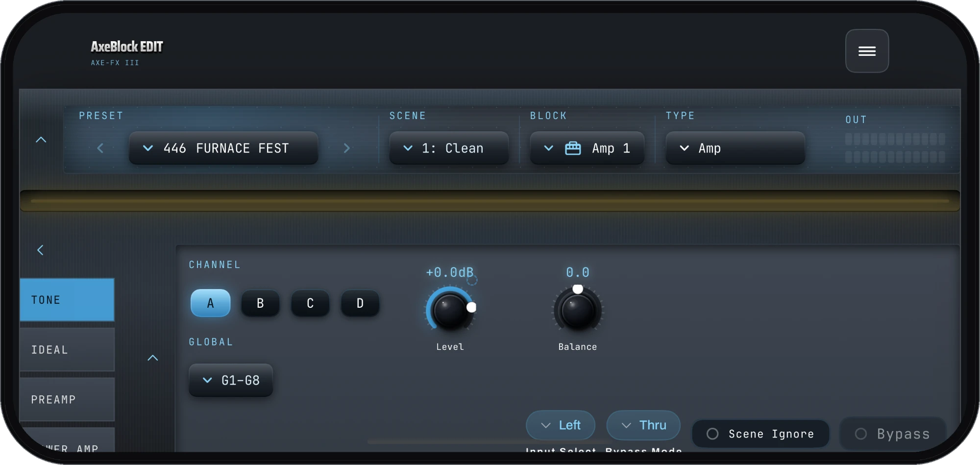Select channel C
The width and height of the screenshot is (980, 465).
tap(310, 303)
